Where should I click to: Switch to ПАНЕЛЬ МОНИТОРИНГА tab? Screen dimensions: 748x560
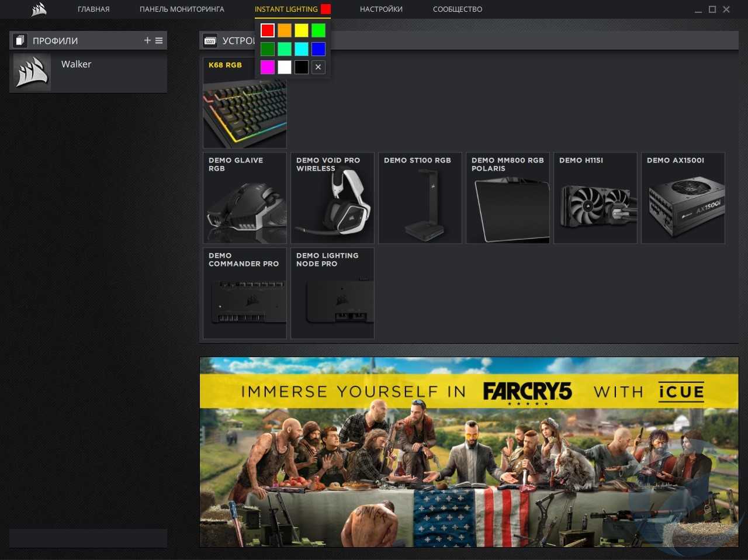pos(182,9)
